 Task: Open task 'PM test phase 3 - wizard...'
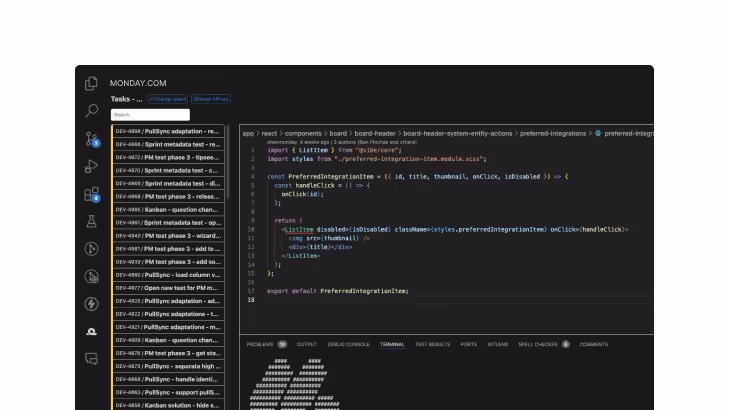tap(168, 236)
